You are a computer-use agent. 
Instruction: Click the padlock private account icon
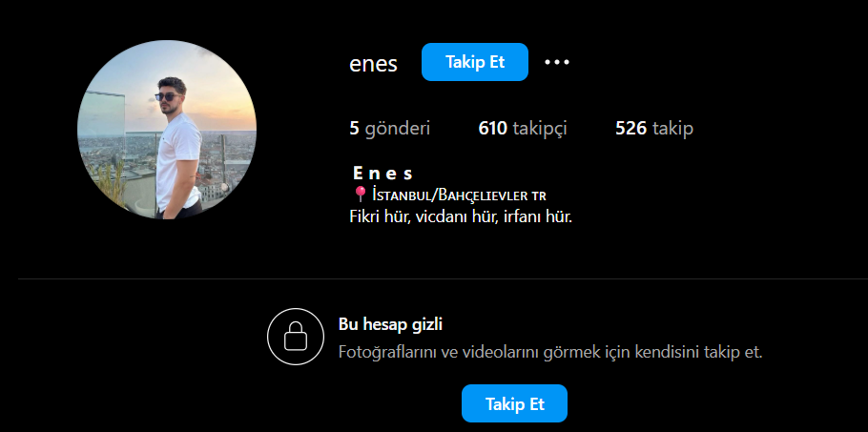296,337
